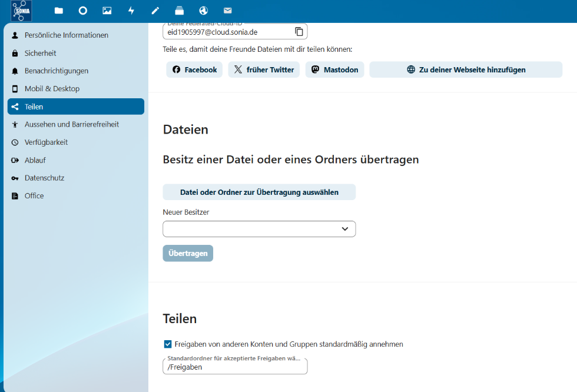577x392 pixels.
Task: Open the Deck stack icon
Action: (x=180, y=11)
